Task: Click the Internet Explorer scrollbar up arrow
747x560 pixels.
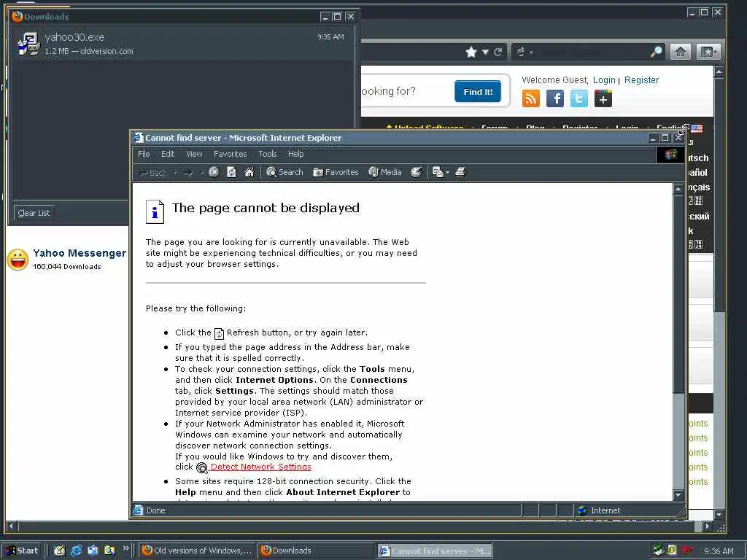Action: (678, 190)
